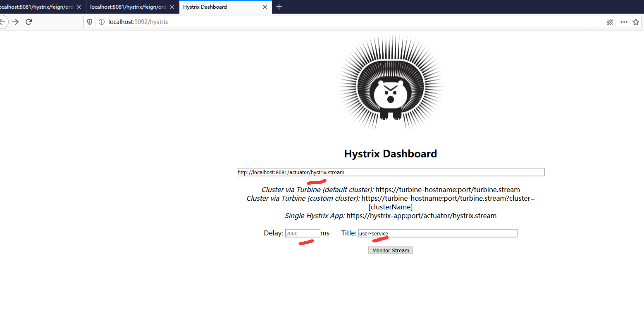Image resolution: width=644 pixels, height=330 pixels.
Task: Click the browser forward arrow button
Action: pyautogui.click(x=15, y=22)
